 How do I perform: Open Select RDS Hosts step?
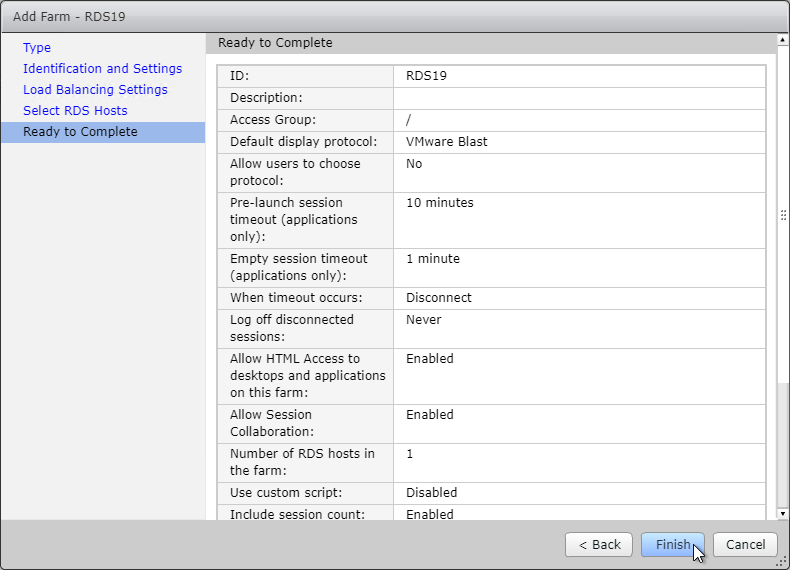coord(75,110)
